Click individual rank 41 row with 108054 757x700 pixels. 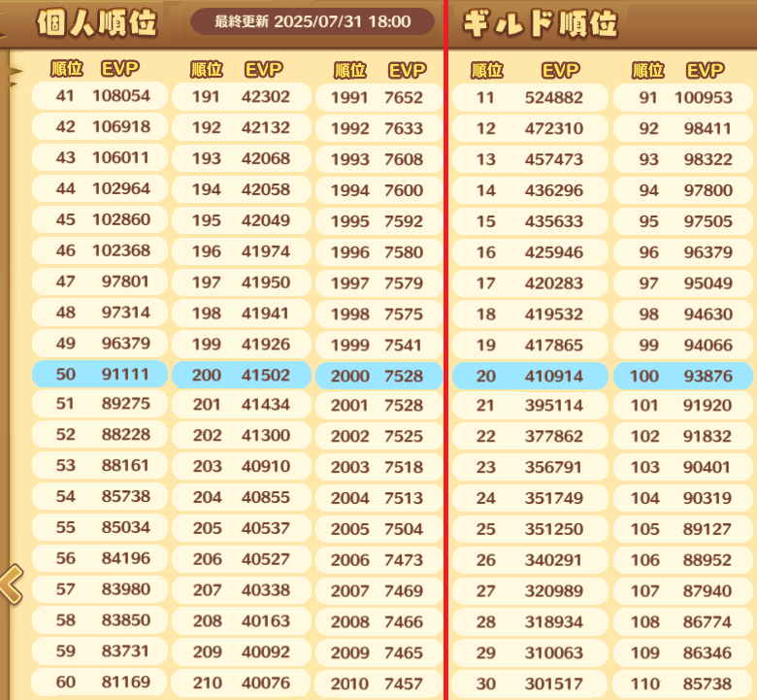(100, 96)
